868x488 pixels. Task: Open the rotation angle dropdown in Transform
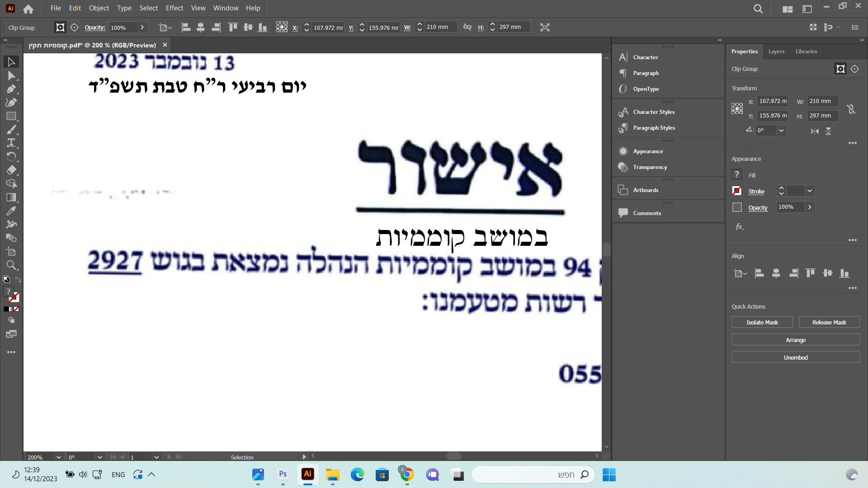(781, 131)
